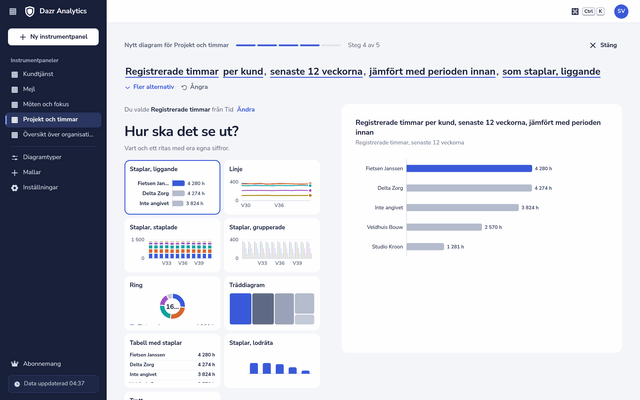Click the Översikt över organisation dashboard icon
Image resolution: width=640 pixels, height=400 pixels.
[15, 135]
